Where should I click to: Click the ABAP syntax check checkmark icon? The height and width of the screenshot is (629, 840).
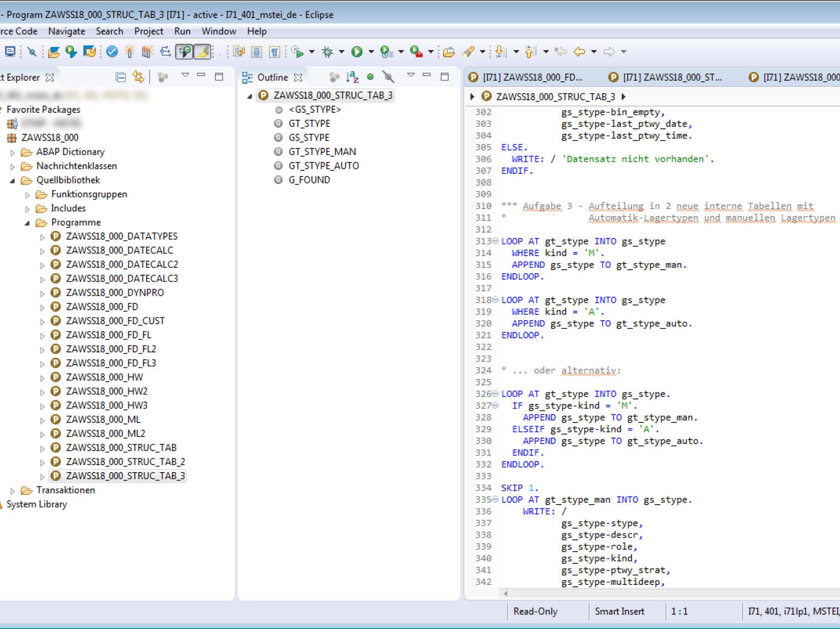[112, 52]
